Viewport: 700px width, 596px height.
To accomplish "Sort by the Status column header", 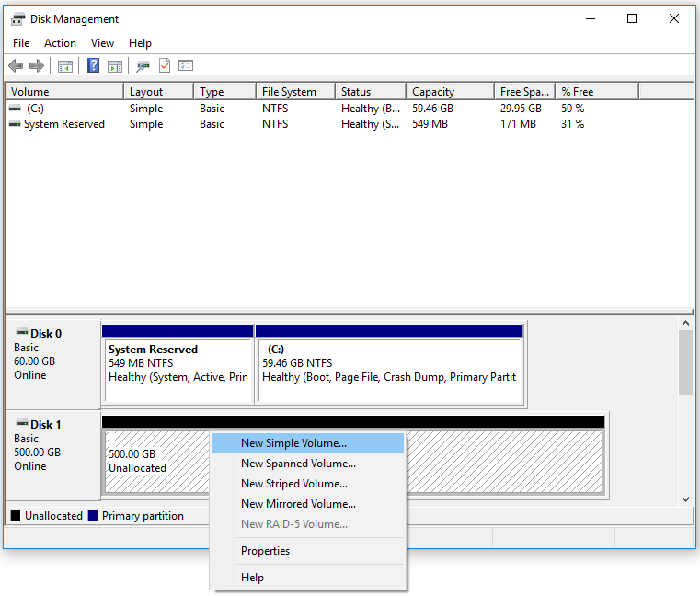I will click(371, 92).
